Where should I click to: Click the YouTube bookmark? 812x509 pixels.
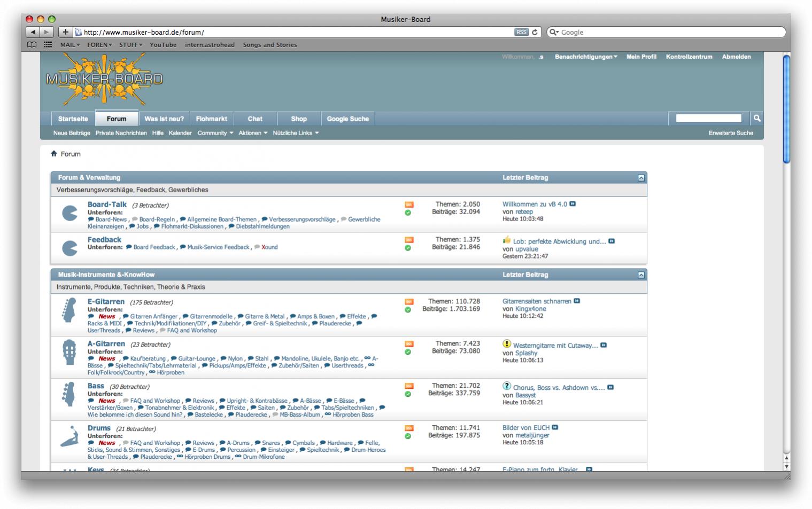pyautogui.click(x=163, y=45)
